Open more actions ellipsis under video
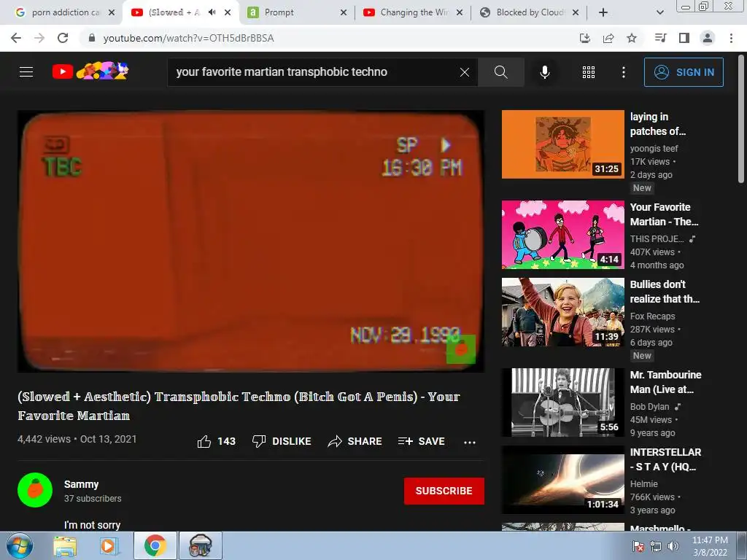This screenshot has width=747, height=560. (x=470, y=443)
